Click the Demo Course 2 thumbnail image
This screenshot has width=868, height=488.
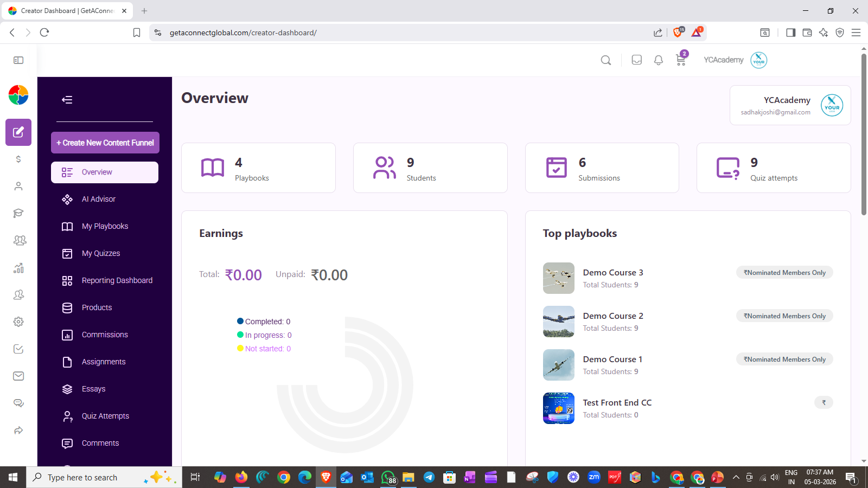559,322
